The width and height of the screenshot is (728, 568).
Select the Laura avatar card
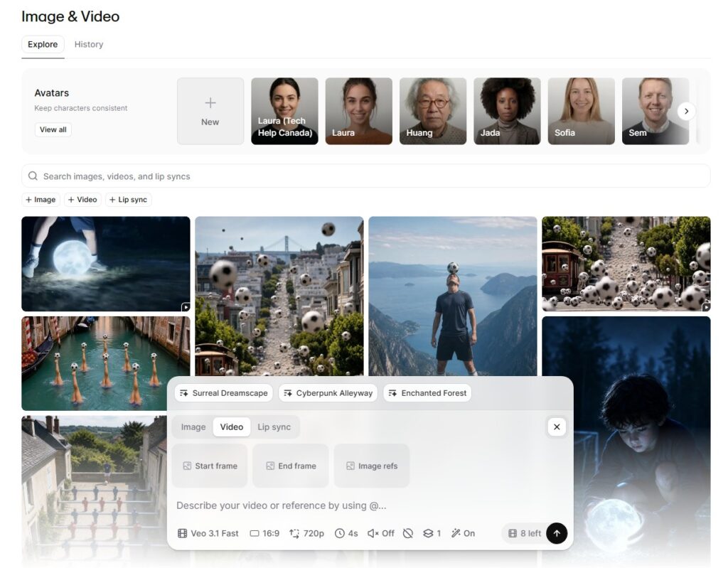click(x=359, y=111)
